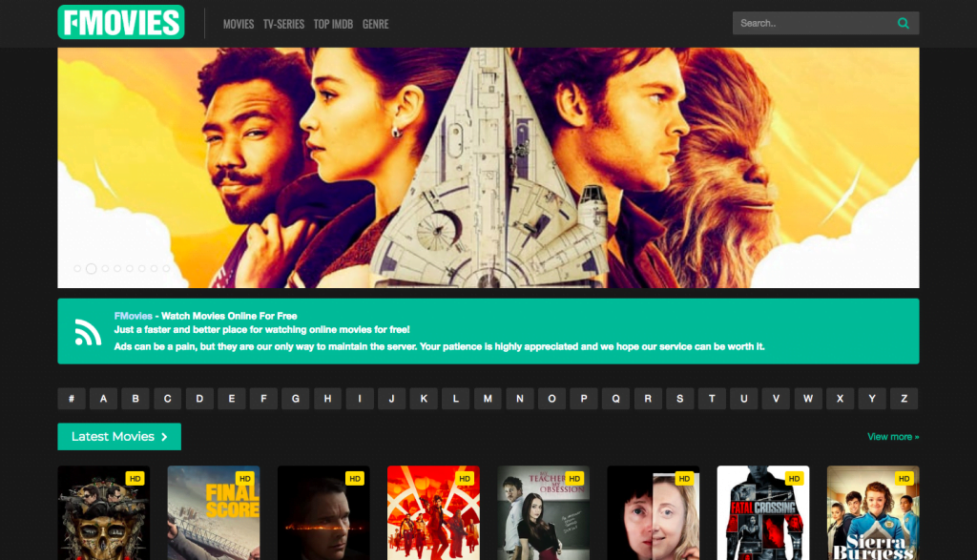Screen dimensions: 977x560
Task: Select the last carousel slide dot
Action: coord(166,268)
